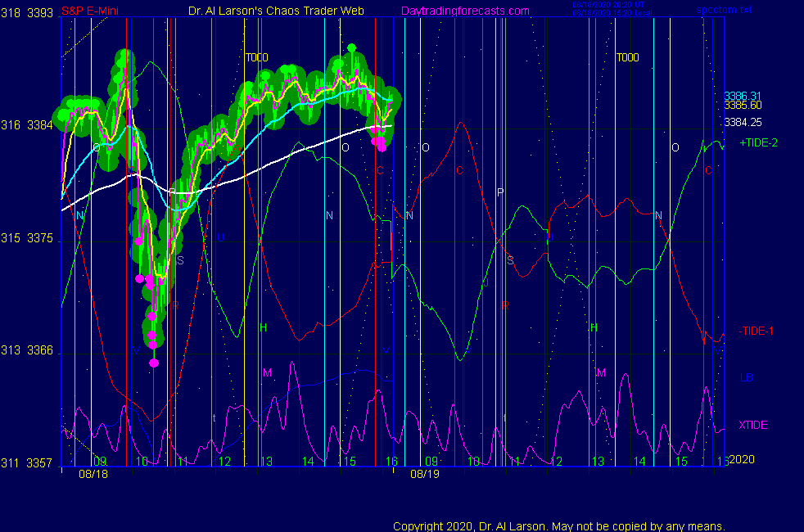Click the yellow 3385.60 price readout
Viewport: 804px width, 532px height.
click(743, 106)
